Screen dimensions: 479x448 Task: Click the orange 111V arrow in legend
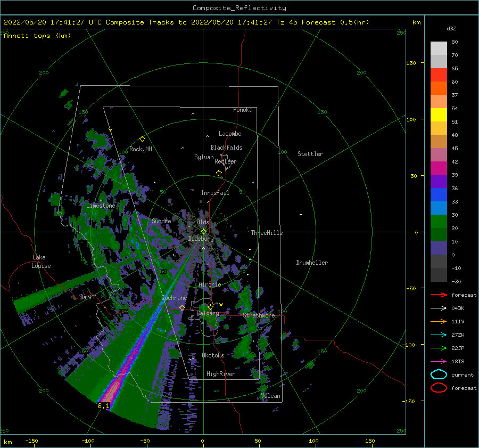click(x=439, y=321)
